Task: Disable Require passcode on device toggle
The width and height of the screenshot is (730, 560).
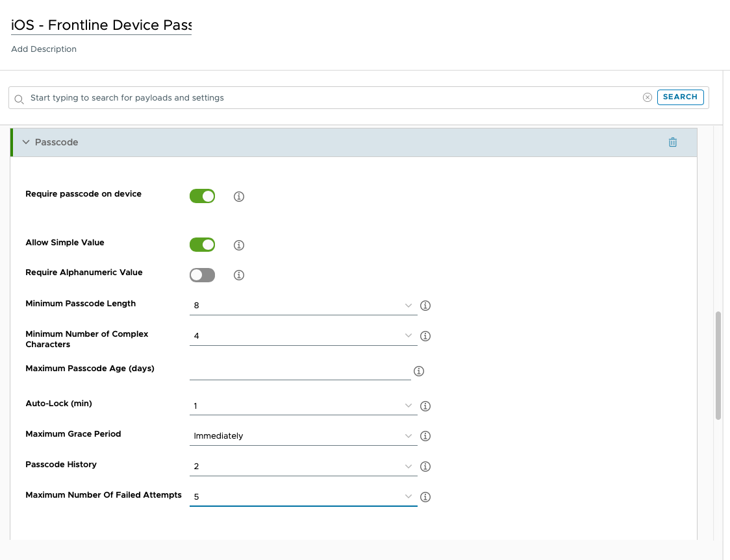Action: [202, 196]
